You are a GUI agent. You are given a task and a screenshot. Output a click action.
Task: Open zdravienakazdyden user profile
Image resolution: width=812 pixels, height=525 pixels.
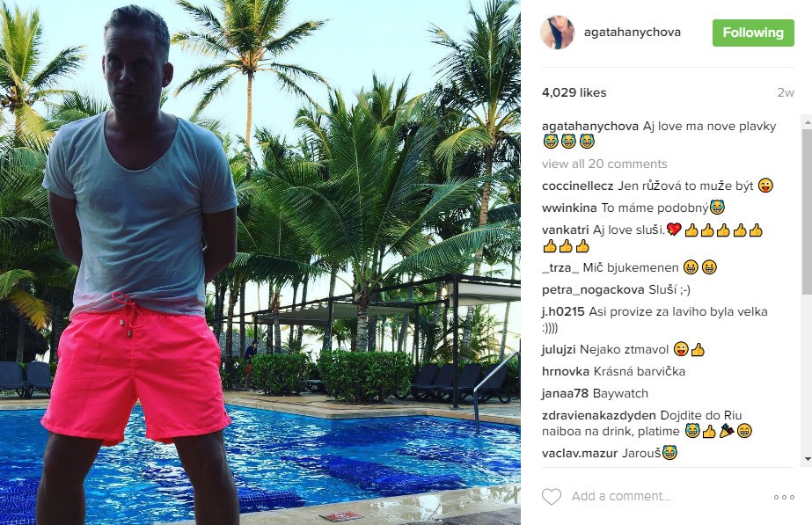pyautogui.click(x=598, y=415)
